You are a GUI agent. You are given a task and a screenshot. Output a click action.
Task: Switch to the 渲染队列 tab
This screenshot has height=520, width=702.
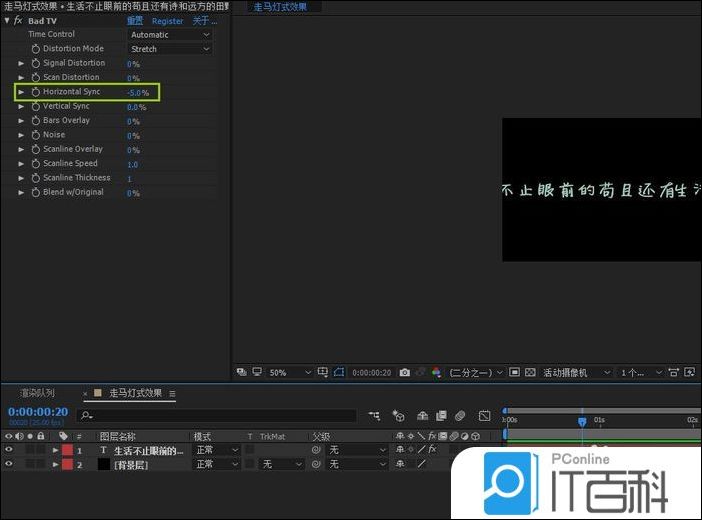(37, 393)
